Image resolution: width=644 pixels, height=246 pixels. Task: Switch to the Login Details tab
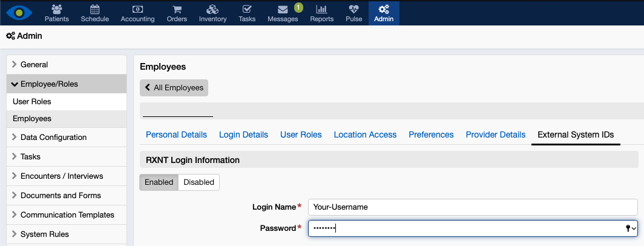(243, 135)
